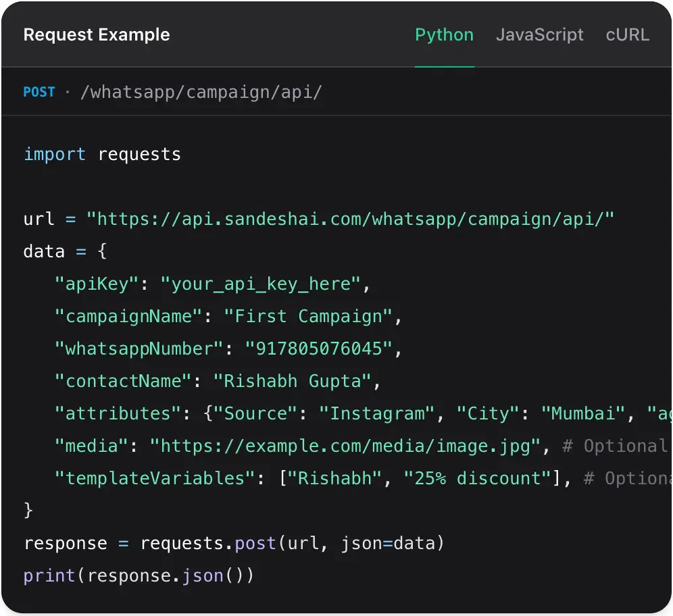Click the closing brace of data
Image resolution: width=673 pixels, height=616 pixels.
coord(28,511)
